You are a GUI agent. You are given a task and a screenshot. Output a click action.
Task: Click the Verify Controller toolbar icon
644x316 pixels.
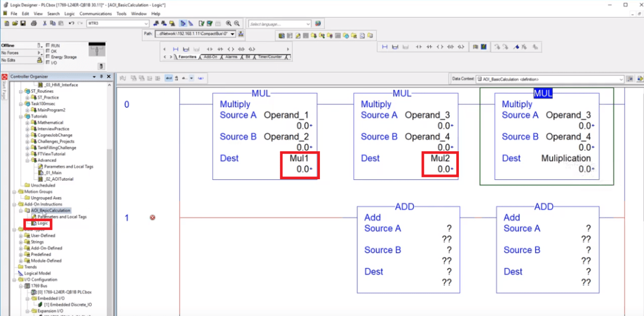[210, 23]
